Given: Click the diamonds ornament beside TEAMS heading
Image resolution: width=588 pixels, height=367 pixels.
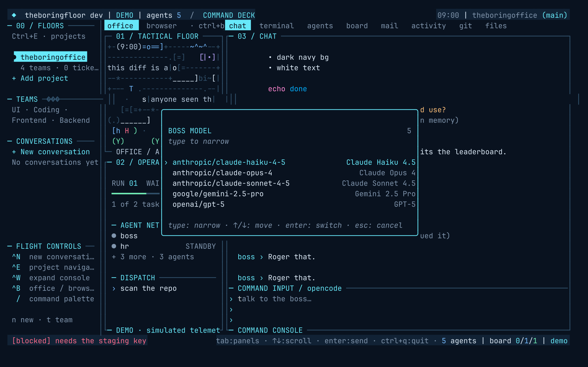Looking at the screenshot, I should coord(53,99).
